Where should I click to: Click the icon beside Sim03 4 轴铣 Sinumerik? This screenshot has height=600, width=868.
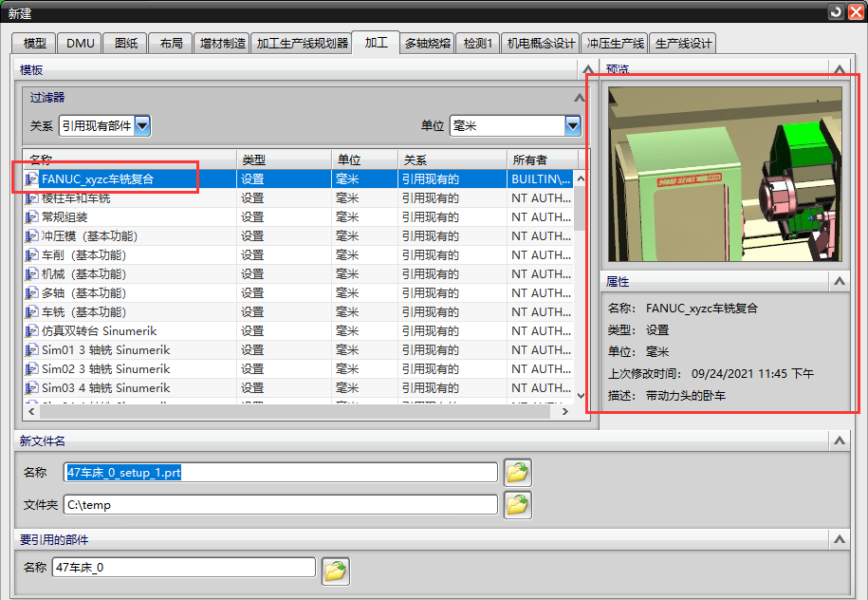32,387
